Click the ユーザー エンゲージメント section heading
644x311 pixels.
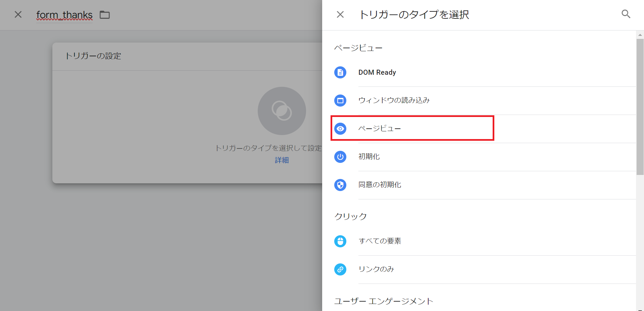pyautogui.click(x=384, y=301)
